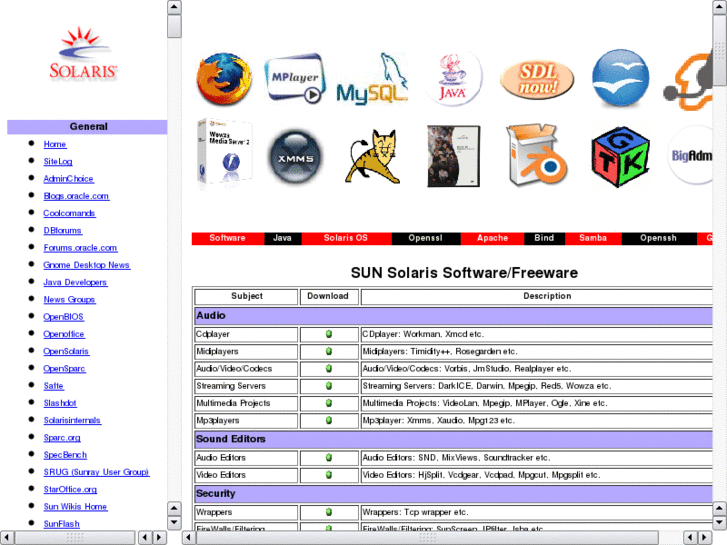Click the Audio/Video/Codecs download icon
Image resolution: width=727 pixels, height=545 pixels.
(329, 368)
